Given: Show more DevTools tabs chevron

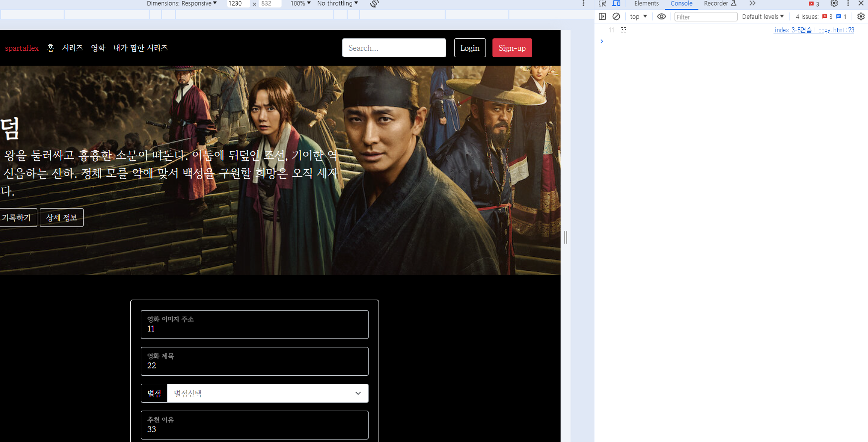Looking at the screenshot, I should pyautogui.click(x=753, y=3).
